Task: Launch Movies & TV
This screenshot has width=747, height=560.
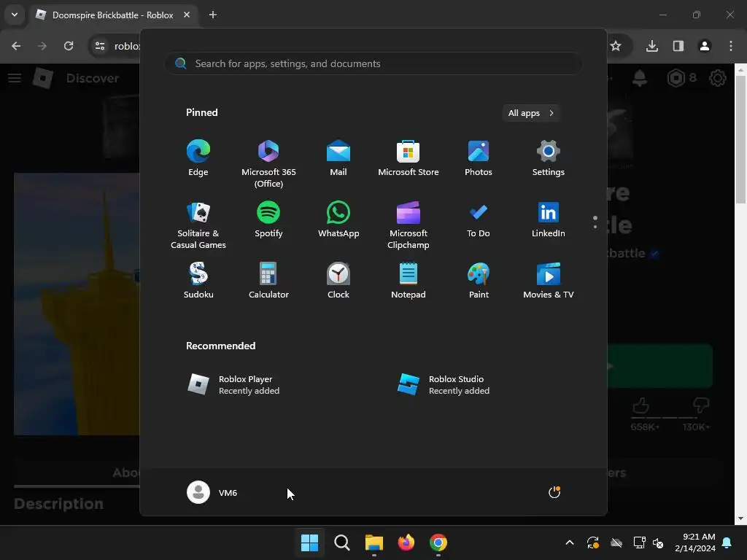Action: (x=549, y=281)
